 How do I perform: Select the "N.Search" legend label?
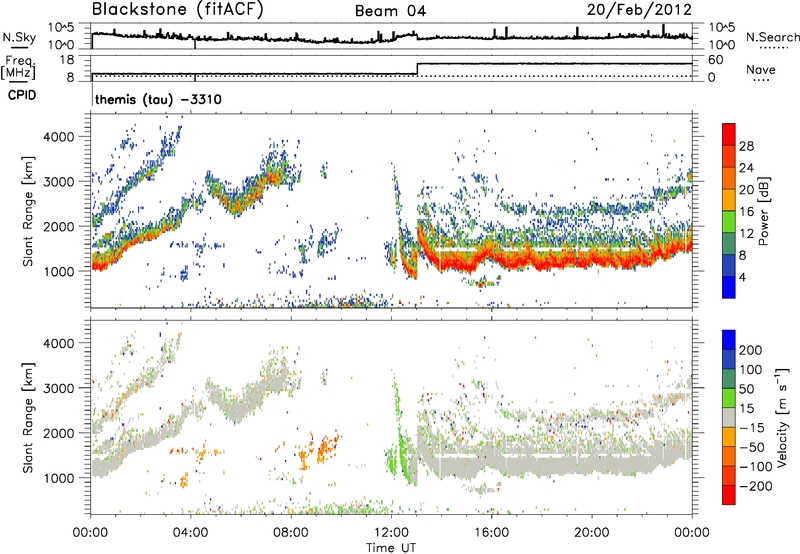(x=772, y=37)
